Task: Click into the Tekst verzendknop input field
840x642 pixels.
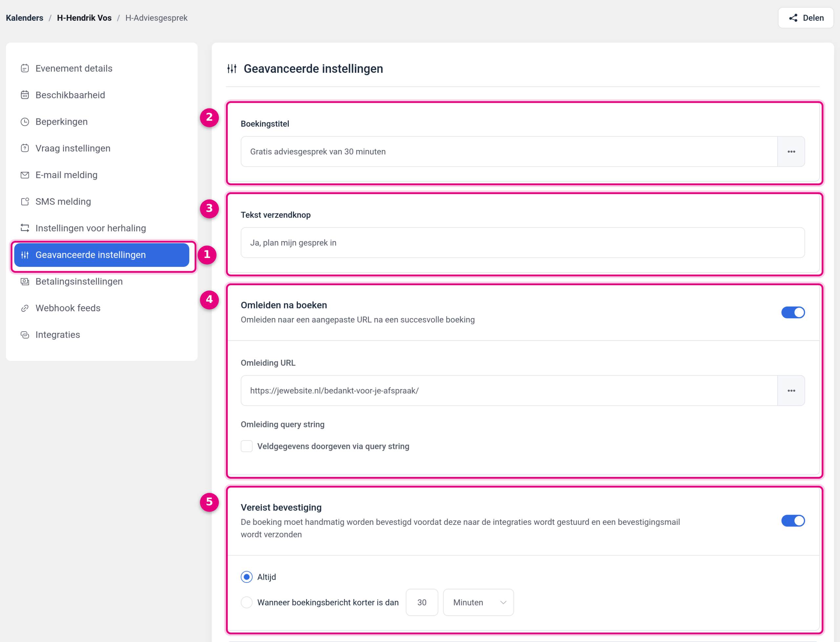Action: (x=523, y=243)
